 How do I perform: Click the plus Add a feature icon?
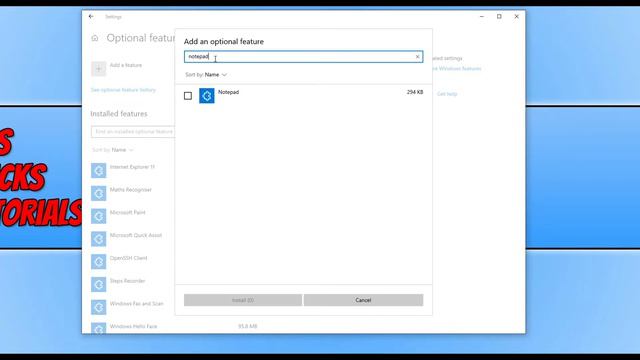(x=98, y=69)
